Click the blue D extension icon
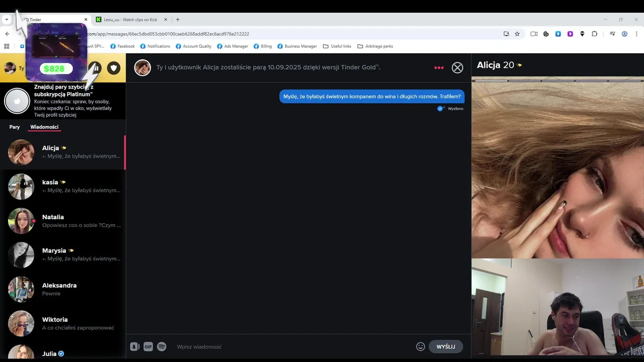644x362 pixels. pyautogui.click(x=558, y=34)
